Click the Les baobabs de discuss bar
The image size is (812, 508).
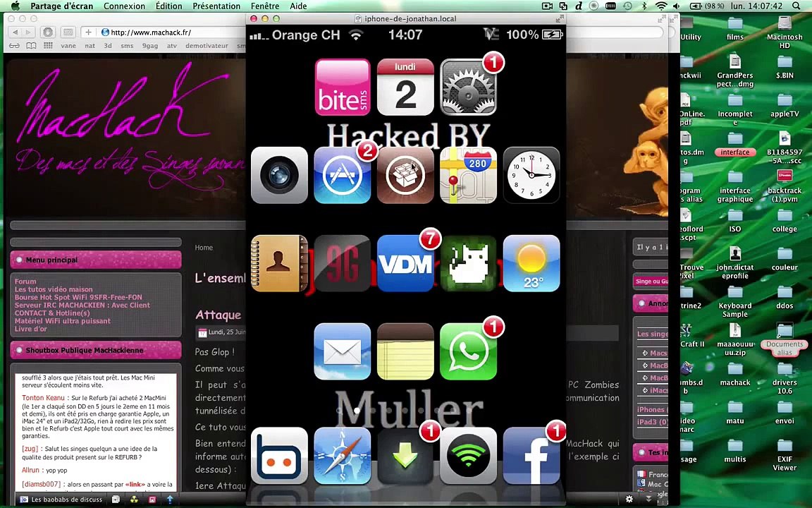[x=61, y=500]
